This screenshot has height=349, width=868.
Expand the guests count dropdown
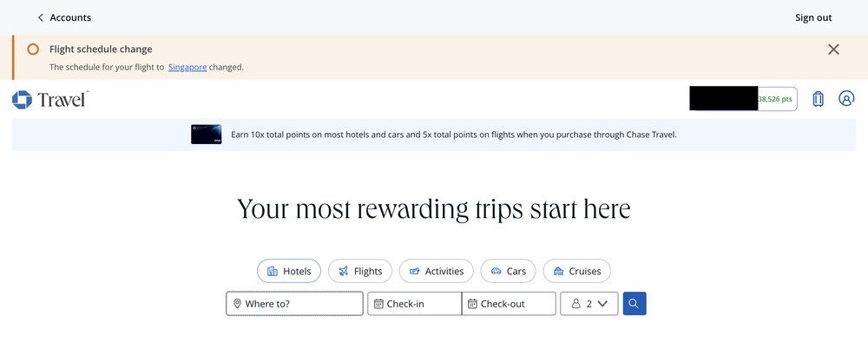pyautogui.click(x=589, y=304)
